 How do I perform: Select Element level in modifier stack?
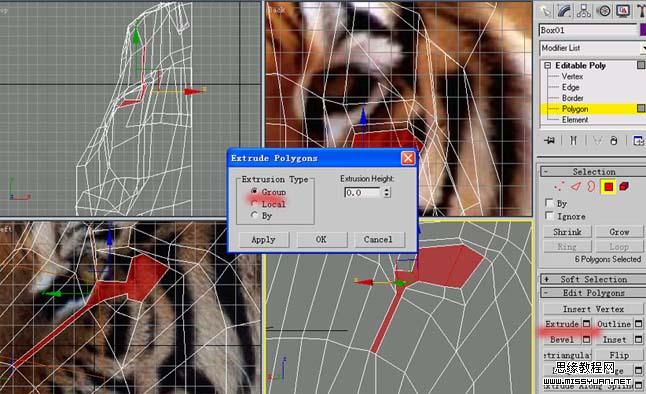pos(575,120)
